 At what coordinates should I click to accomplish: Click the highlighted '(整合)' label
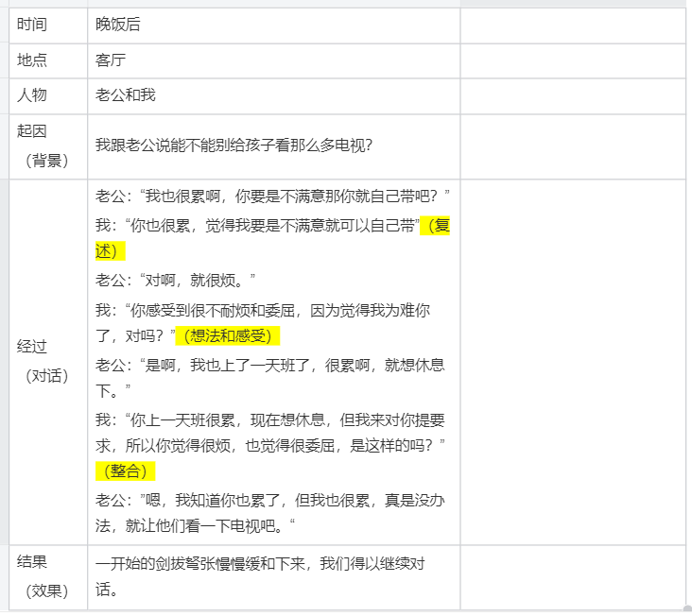[x=126, y=471]
